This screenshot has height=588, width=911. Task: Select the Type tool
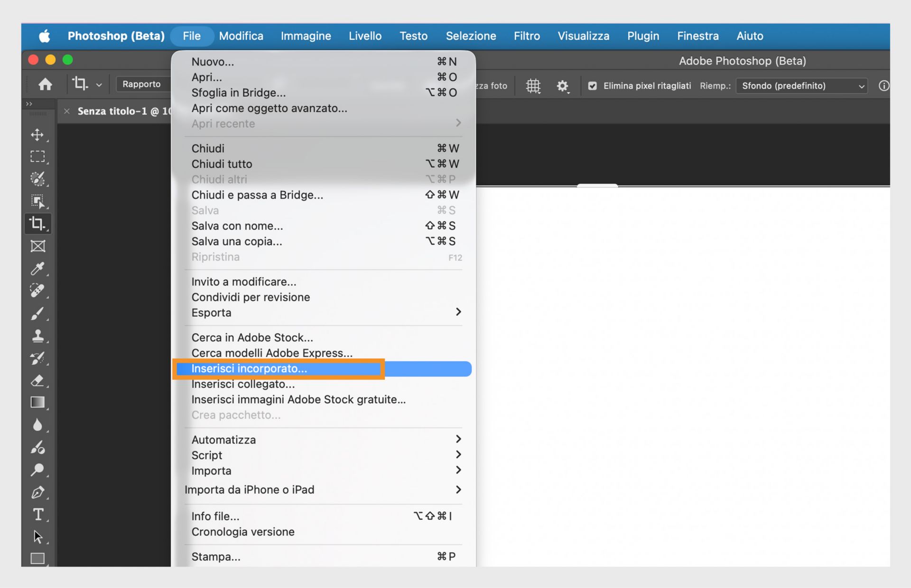pos(38,514)
